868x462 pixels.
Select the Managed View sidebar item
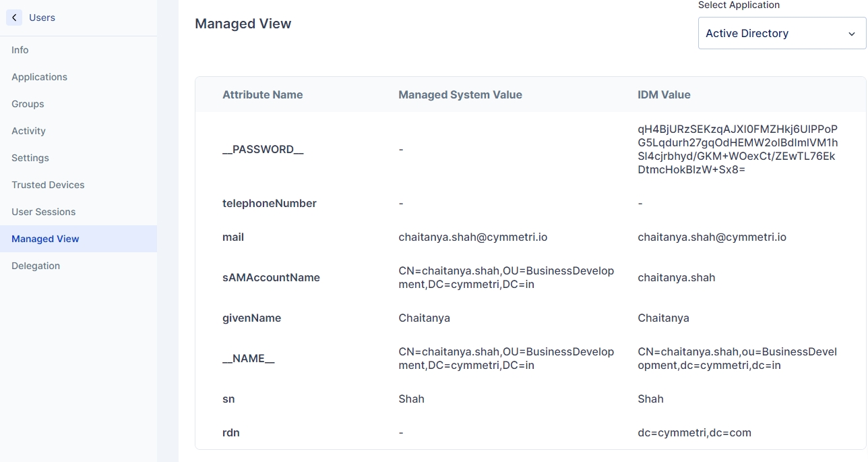[x=45, y=239]
